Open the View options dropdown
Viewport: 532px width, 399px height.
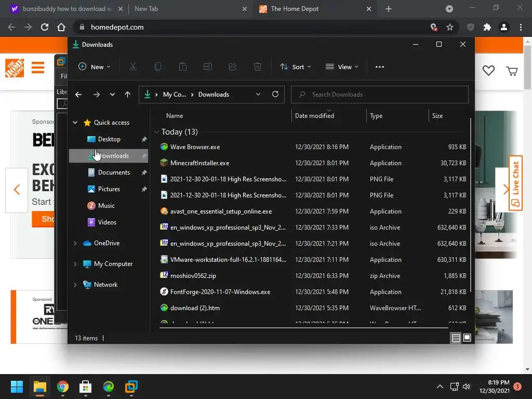click(x=342, y=67)
